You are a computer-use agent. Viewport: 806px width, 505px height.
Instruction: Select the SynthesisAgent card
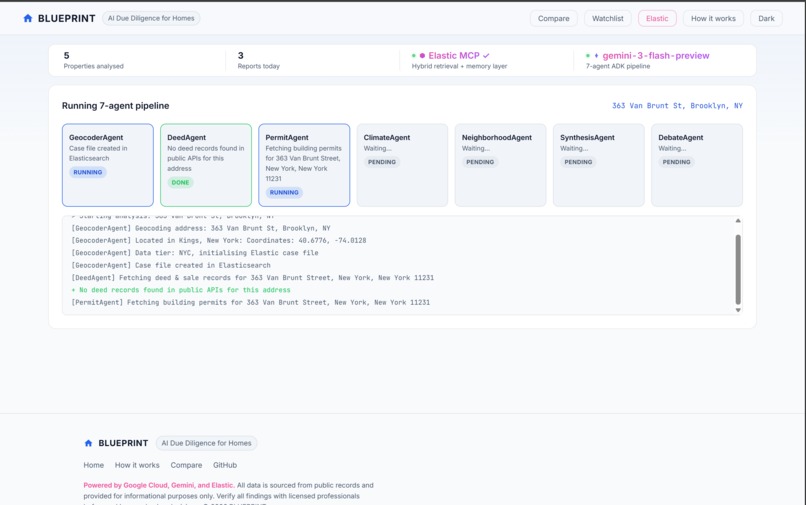pyautogui.click(x=599, y=165)
